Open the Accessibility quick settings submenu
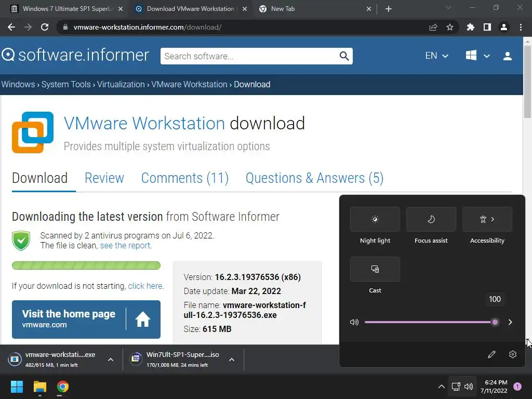Viewport: 532px width, 399px height. [x=487, y=219]
